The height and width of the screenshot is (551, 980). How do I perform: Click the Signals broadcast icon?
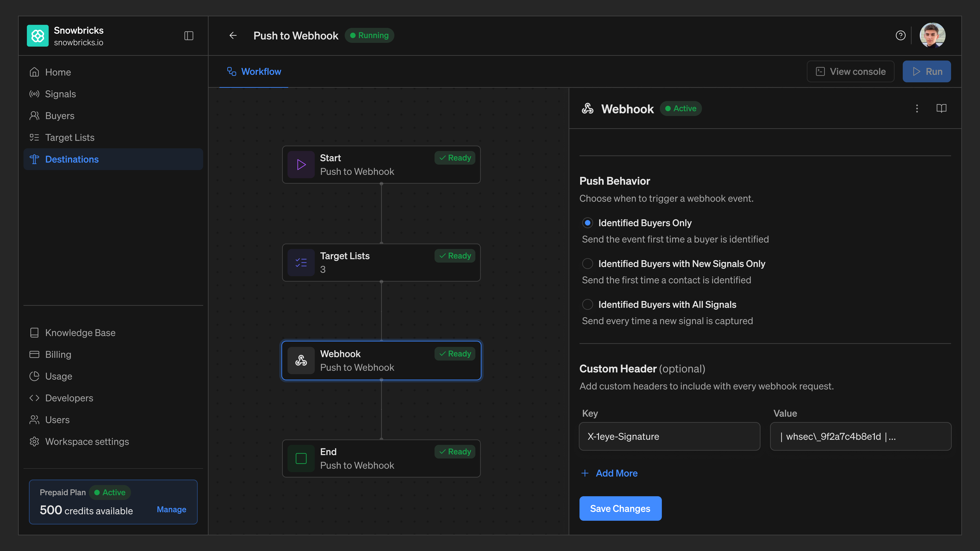click(x=34, y=94)
